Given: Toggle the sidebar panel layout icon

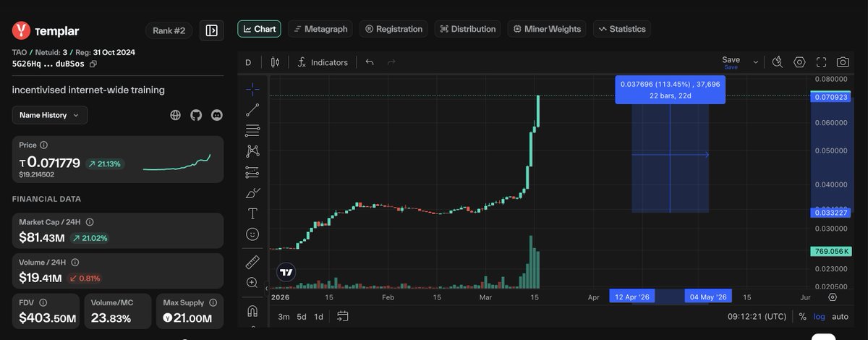Looking at the screenshot, I should [211, 30].
